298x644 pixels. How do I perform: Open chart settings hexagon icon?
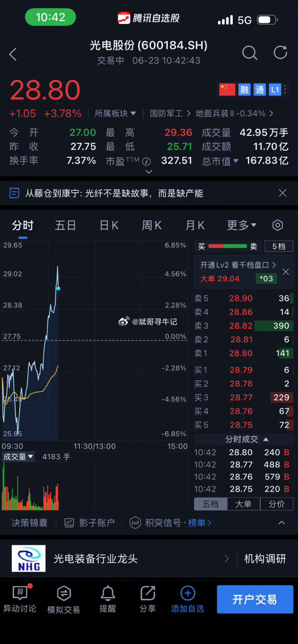(278, 225)
